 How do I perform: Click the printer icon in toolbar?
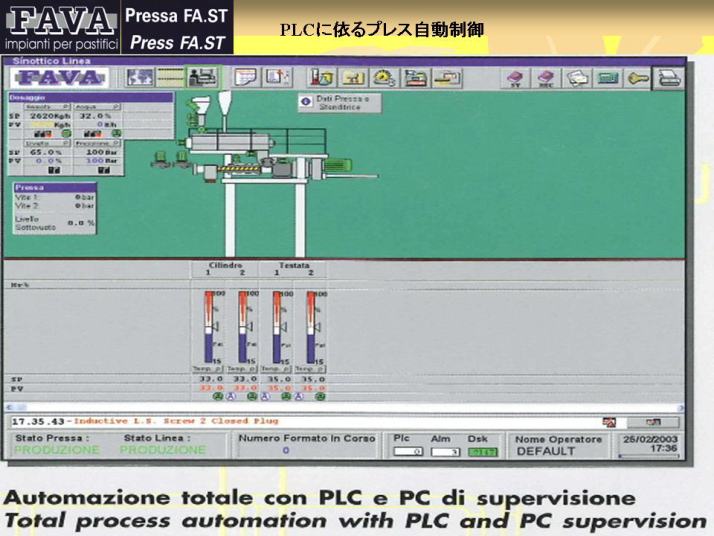click(668, 78)
